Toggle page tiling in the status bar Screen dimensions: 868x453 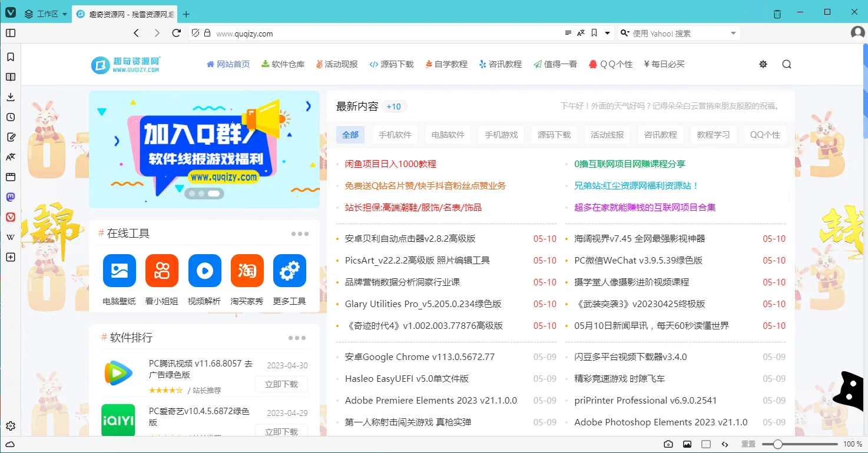pyautogui.click(x=705, y=444)
